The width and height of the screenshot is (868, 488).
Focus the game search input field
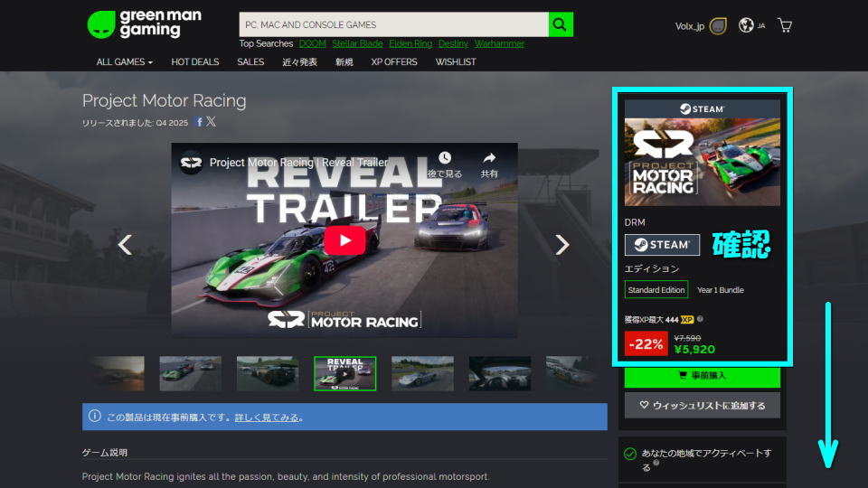point(393,24)
